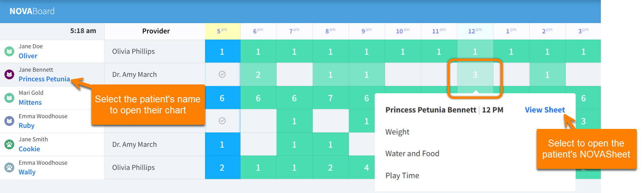The width and height of the screenshot is (644, 193).
Task: Click Cookie's green paw avatar icon
Action: [9, 144]
